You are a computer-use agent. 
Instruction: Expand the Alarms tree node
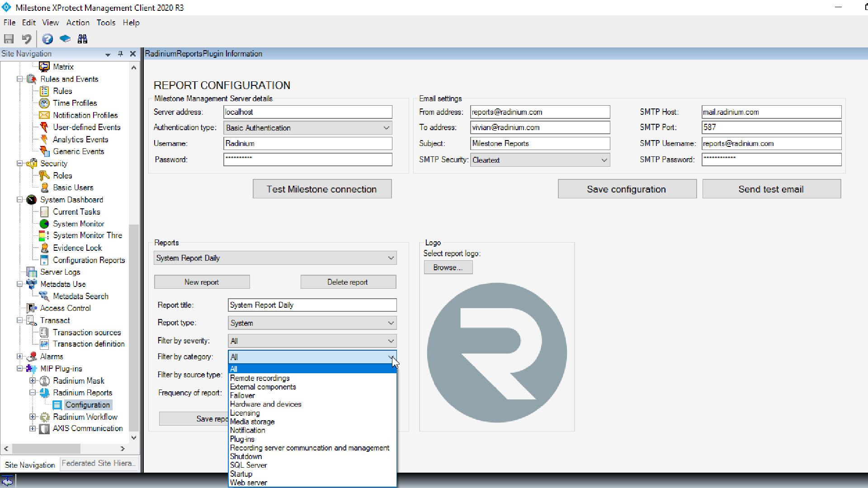point(20,357)
